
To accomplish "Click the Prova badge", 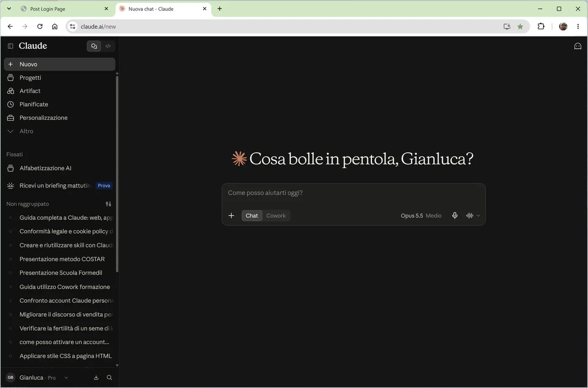I will pyautogui.click(x=104, y=185).
